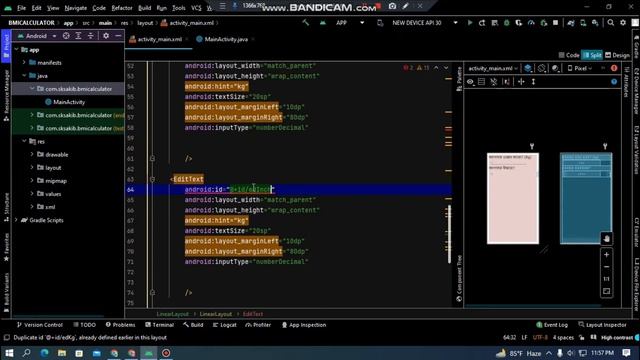Expand the drawable folder
This screenshot has width=640, height=360.
32,154
